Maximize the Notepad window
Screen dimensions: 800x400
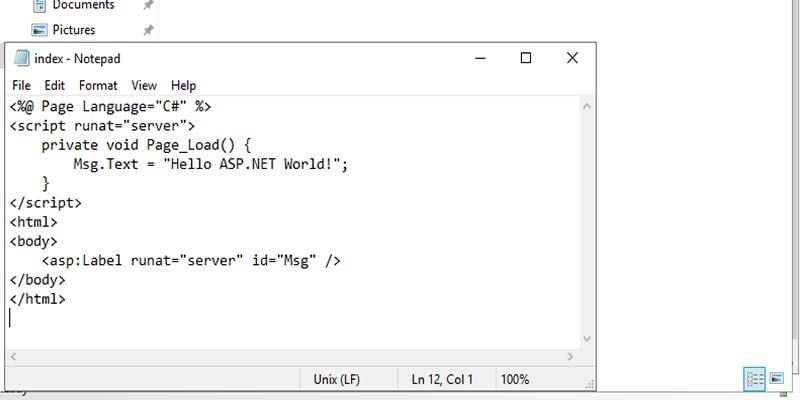(x=526, y=58)
